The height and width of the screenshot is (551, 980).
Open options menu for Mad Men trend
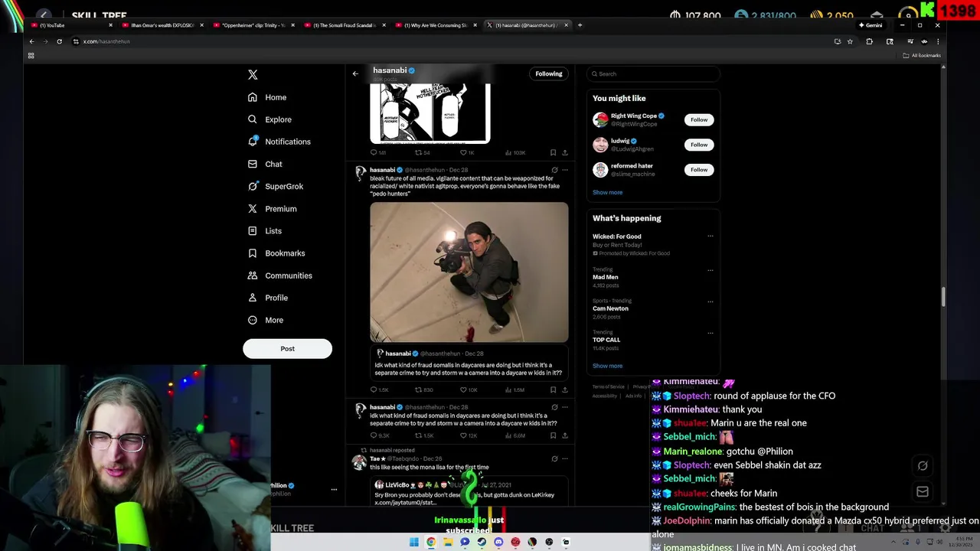coord(710,269)
